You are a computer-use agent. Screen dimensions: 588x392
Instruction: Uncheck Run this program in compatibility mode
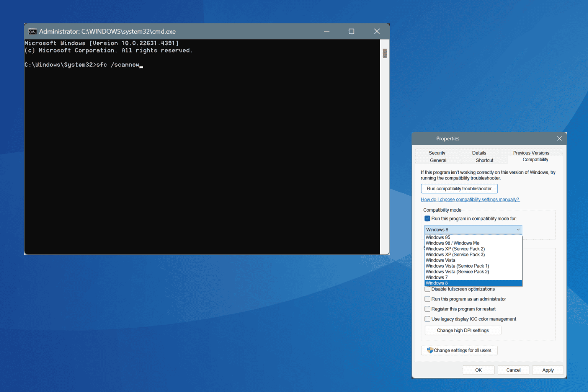tap(427, 219)
